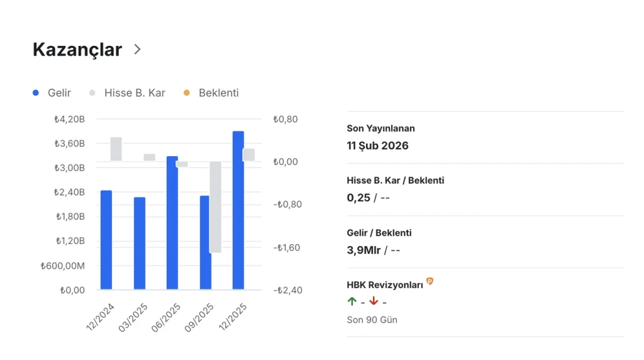Click the gray EPS bar for 12/2025
644x360 pixels.
[248, 155]
